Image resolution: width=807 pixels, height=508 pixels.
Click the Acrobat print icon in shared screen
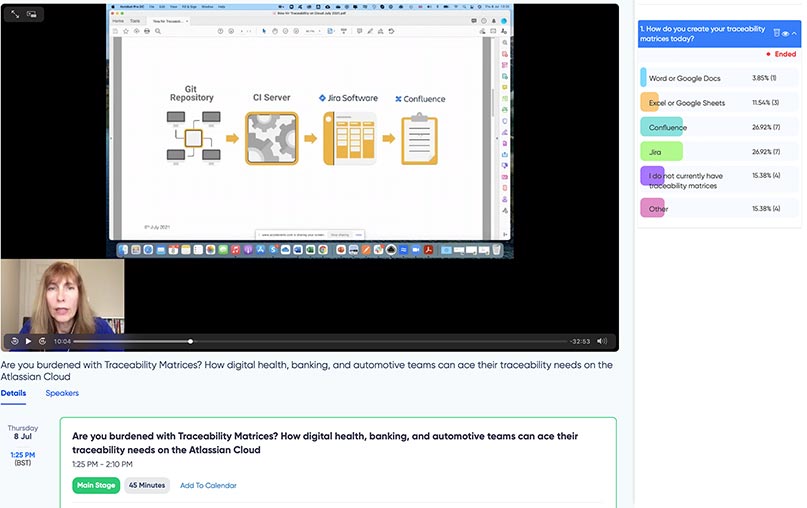[147, 31]
